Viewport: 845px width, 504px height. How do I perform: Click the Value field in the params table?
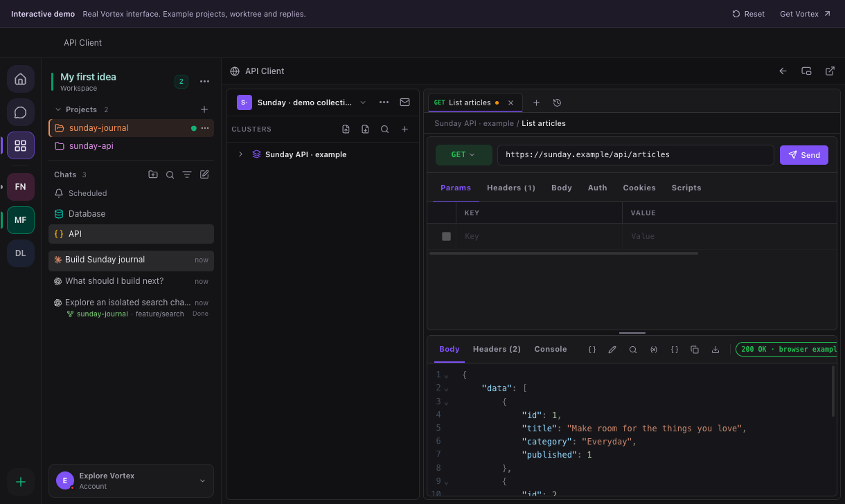[x=730, y=236]
